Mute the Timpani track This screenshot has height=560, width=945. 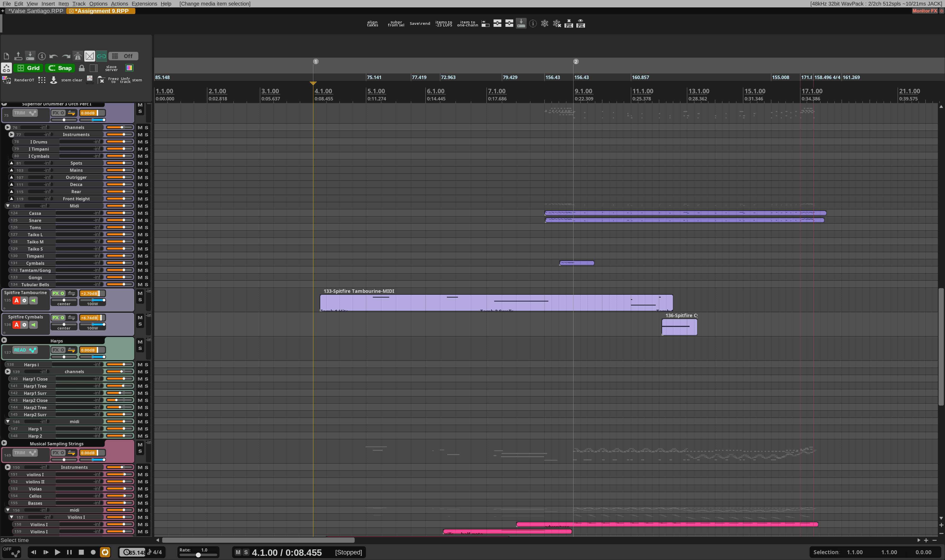pyautogui.click(x=140, y=256)
